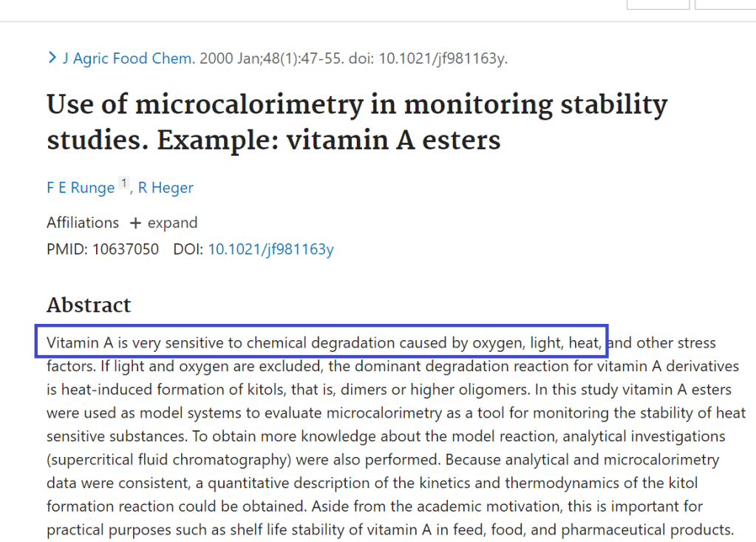The width and height of the screenshot is (756, 542).
Task: Open the blue DOI link 10.1021/jf981163y
Action: (x=270, y=249)
